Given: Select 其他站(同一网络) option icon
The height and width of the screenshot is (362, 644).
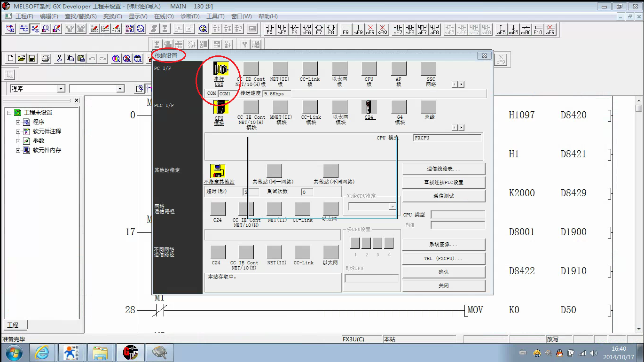Looking at the screenshot, I should (x=274, y=171).
